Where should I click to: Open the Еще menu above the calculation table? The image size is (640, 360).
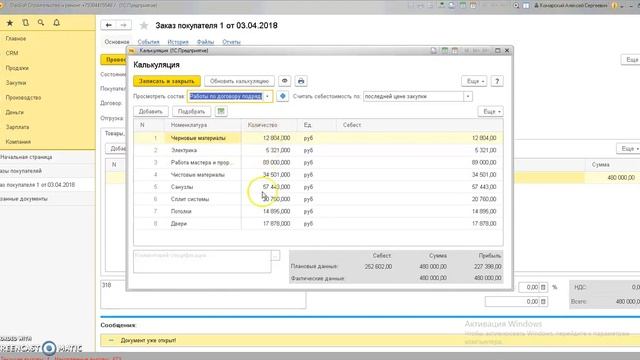(490, 111)
